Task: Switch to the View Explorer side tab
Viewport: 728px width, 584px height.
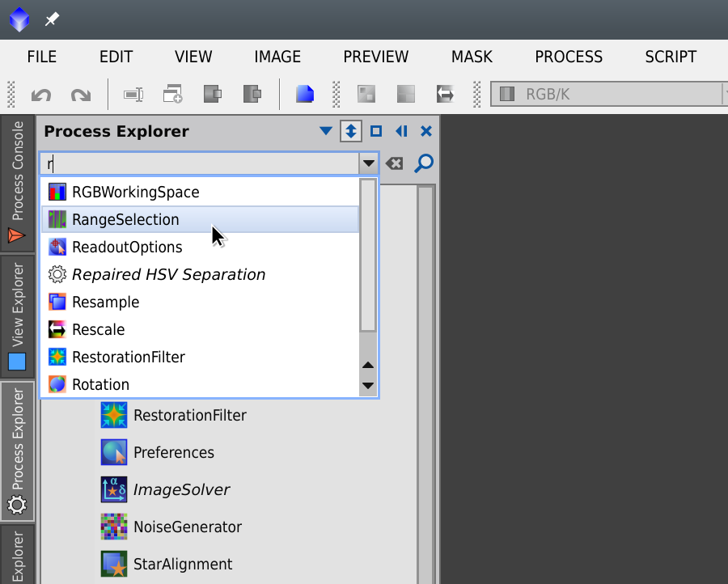Action: click(x=17, y=316)
